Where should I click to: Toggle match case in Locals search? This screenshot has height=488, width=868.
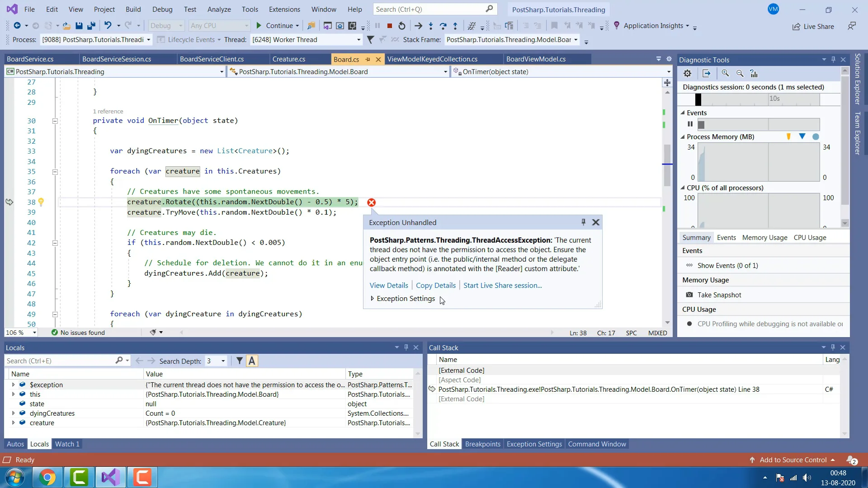[252, 361]
